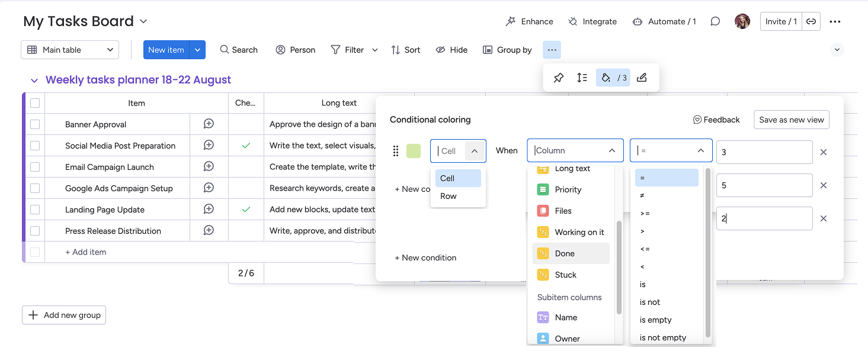Click the Add new group button
Screen dimensions: 868x354
pos(64,315)
